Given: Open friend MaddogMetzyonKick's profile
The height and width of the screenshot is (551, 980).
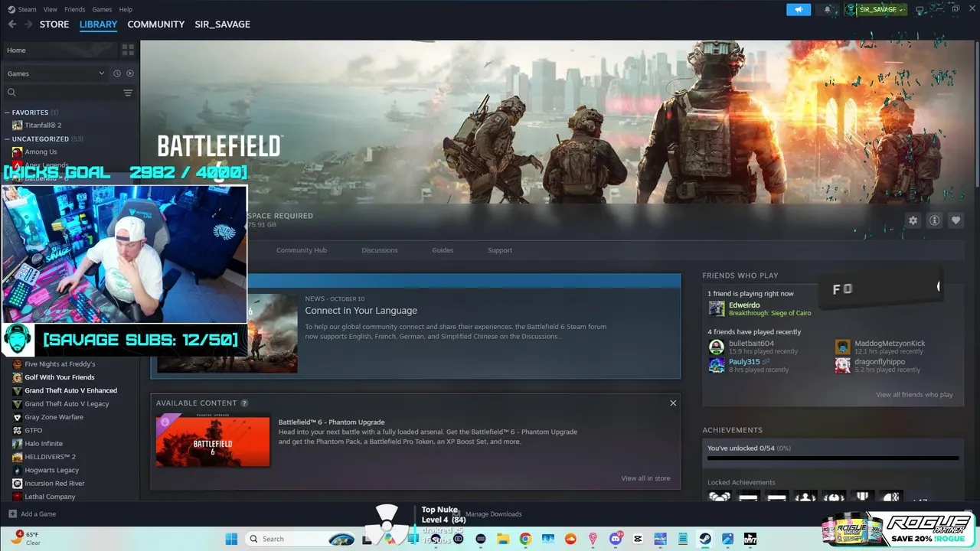Looking at the screenshot, I should tap(890, 344).
